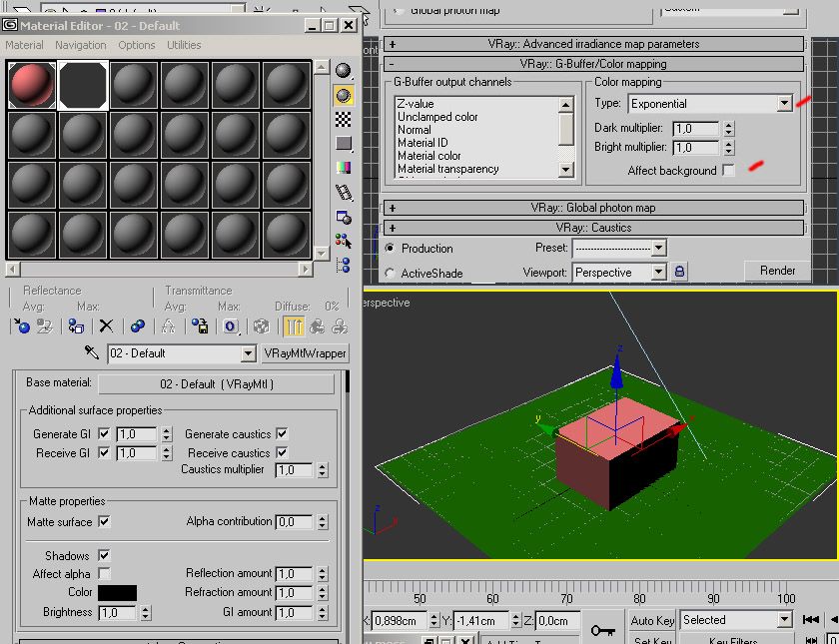Open the Utilities menu
The width and height of the screenshot is (839, 644).
coord(184,45)
